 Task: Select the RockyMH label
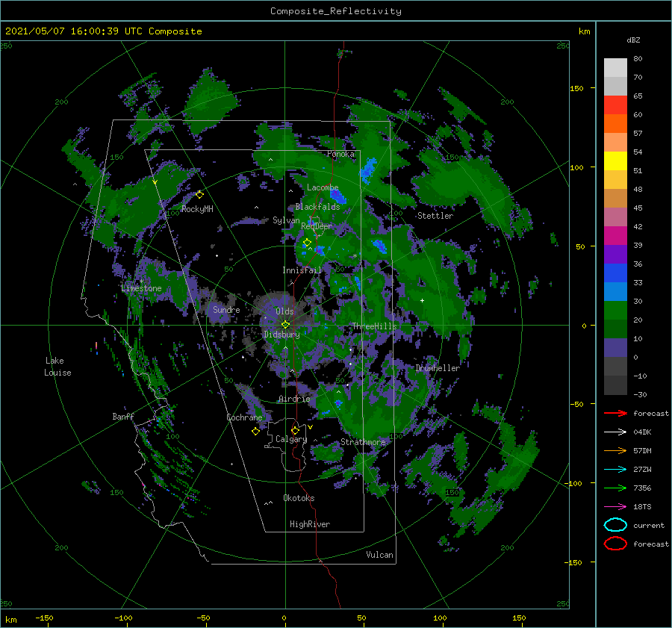(197, 209)
